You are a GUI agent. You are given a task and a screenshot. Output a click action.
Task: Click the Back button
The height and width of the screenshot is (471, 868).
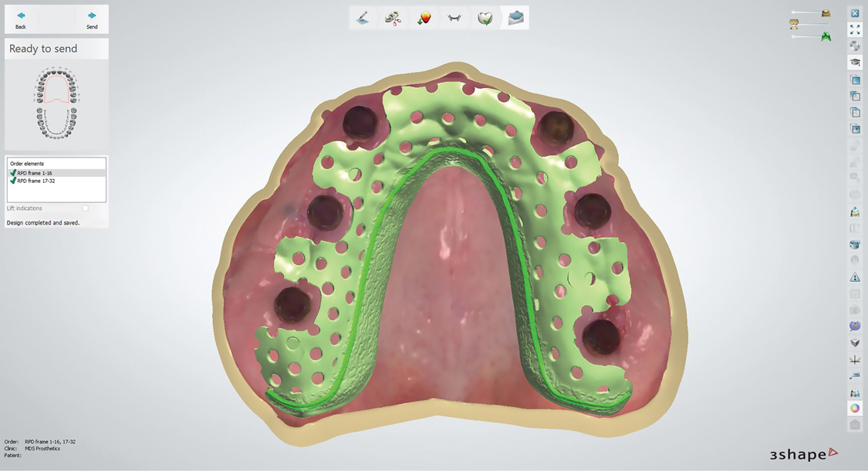tap(21, 19)
